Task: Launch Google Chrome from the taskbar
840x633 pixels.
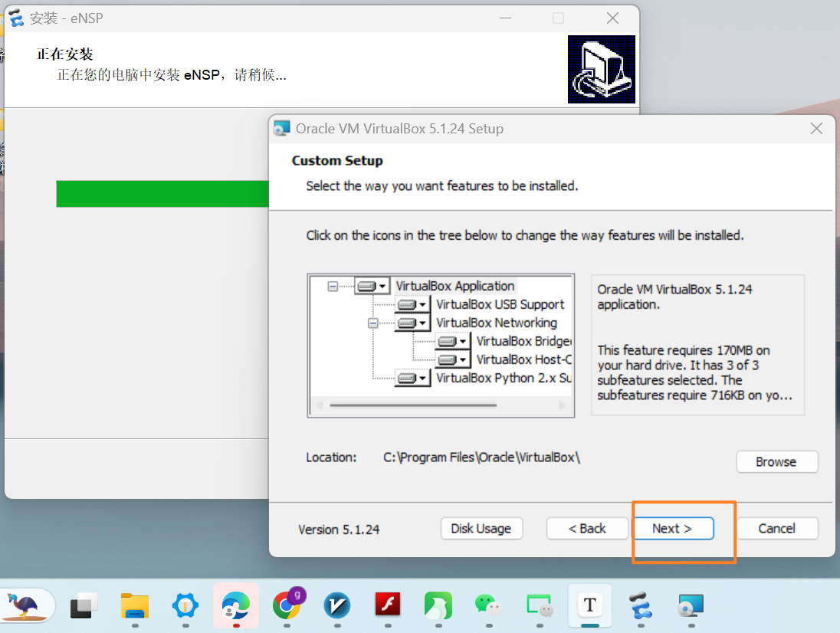Action: coord(287,606)
